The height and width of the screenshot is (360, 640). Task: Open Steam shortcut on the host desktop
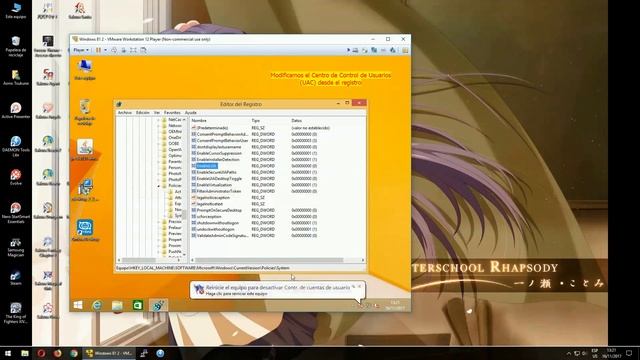(16, 278)
